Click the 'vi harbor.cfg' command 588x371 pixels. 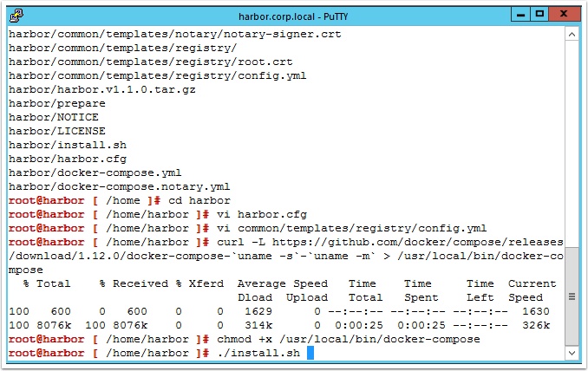click(x=262, y=214)
